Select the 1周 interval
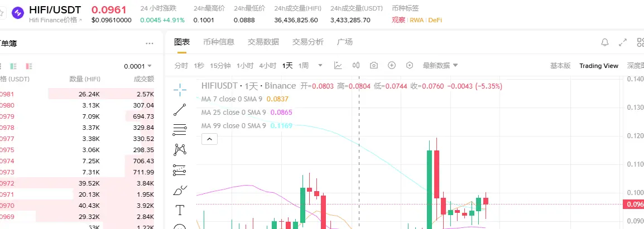This screenshot has width=644, height=229. pos(304,66)
